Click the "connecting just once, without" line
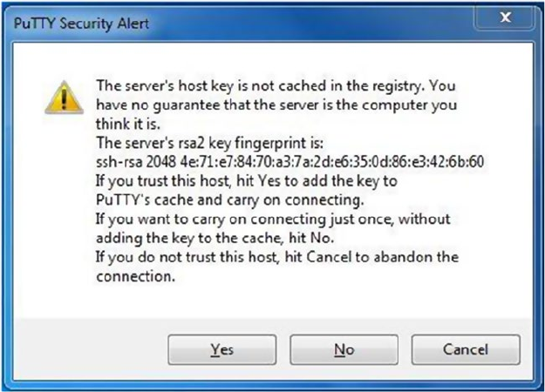 click(272, 220)
